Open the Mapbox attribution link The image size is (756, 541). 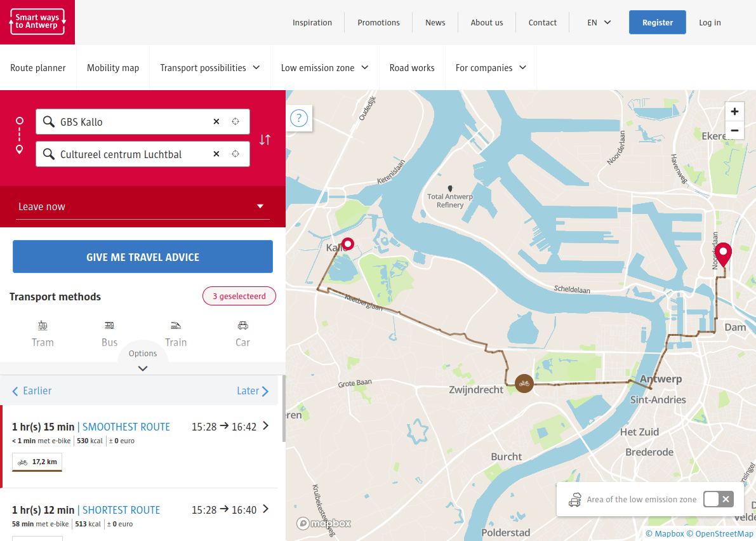click(x=665, y=533)
